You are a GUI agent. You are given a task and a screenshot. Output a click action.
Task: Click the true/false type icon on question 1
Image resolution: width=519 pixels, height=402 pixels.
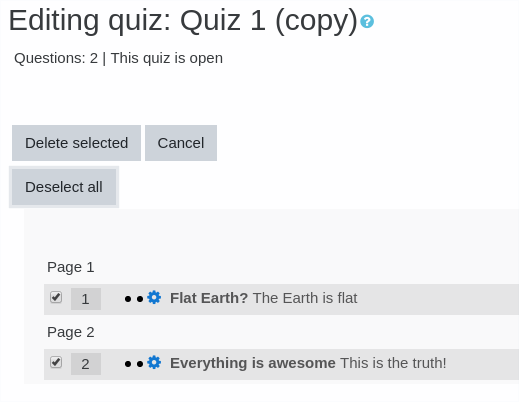(134, 299)
